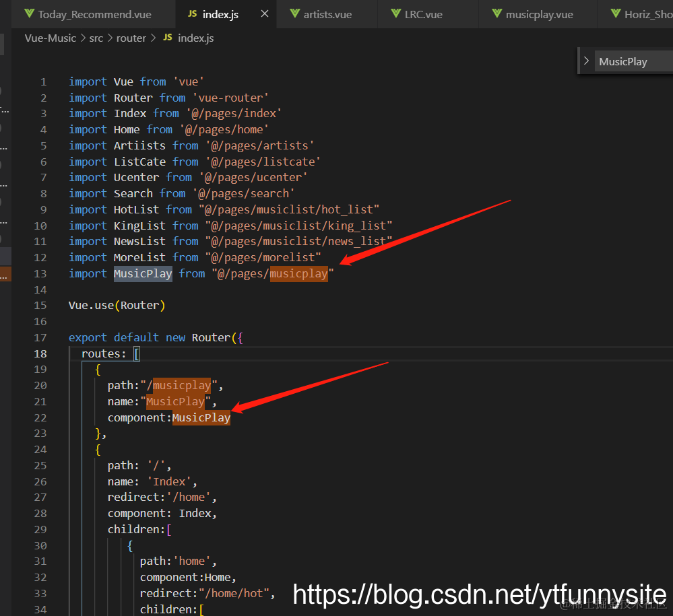
Task: Click src in the breadcrumb path
Action: tap(96, 38)
